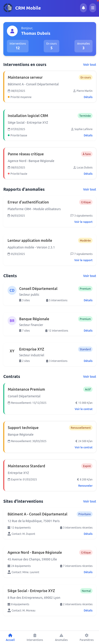Screen dimensions: 99x644
Task: Click Voir tout next to Interventions en cours
Action: (89, 64)
